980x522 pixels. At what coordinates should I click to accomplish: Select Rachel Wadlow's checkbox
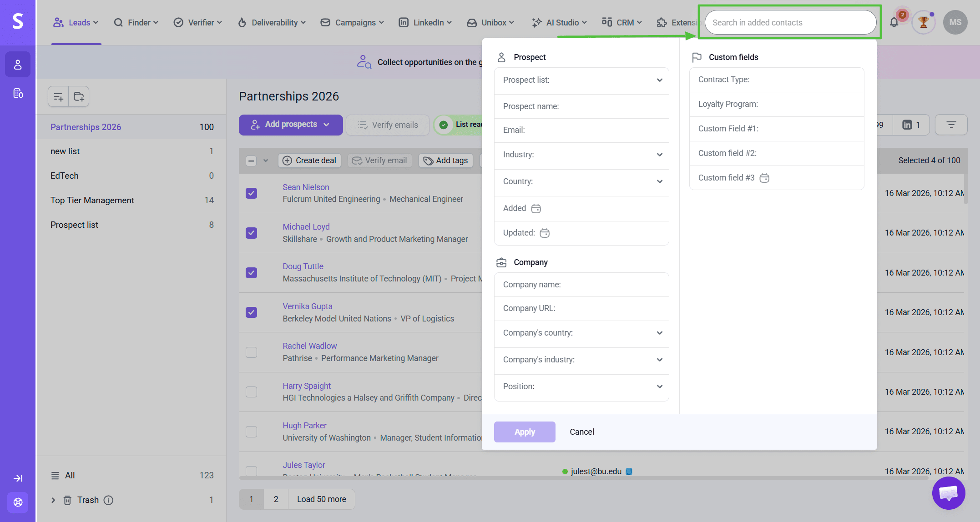(x=251, y=352)
